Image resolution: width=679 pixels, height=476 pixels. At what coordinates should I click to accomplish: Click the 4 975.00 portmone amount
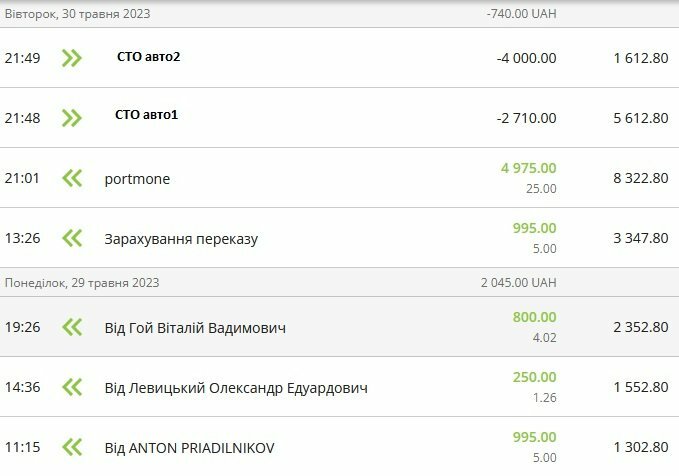tap(528, 168)
